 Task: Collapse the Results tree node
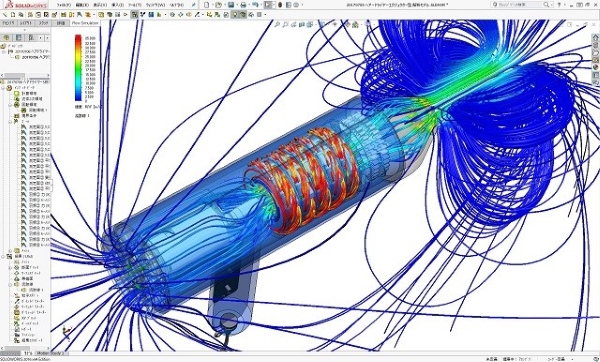pyautogui.click(x=3, y=256)
